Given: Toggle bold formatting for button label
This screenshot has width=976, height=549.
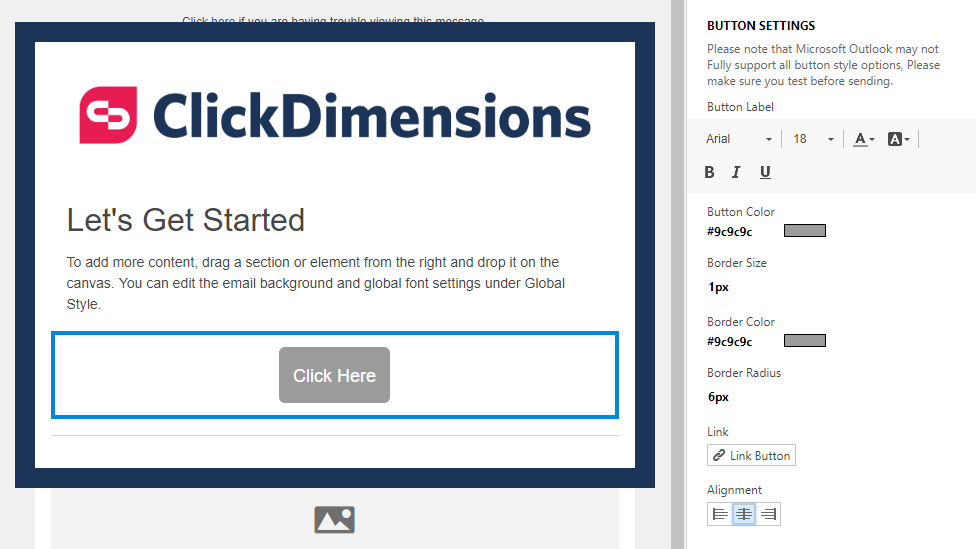Looking at the screenshot, I should click(x=709, y=172).
